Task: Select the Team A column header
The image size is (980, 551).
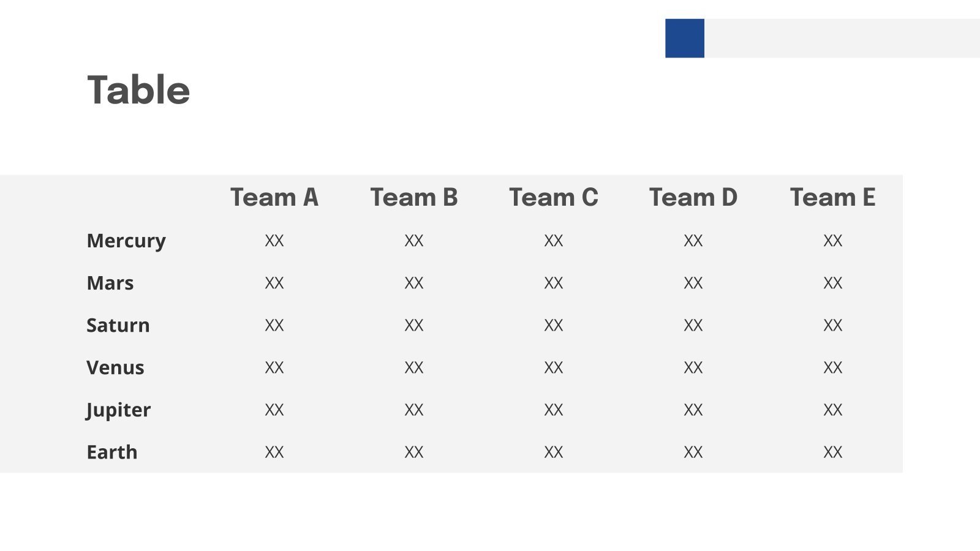Action: coord(274,197)
